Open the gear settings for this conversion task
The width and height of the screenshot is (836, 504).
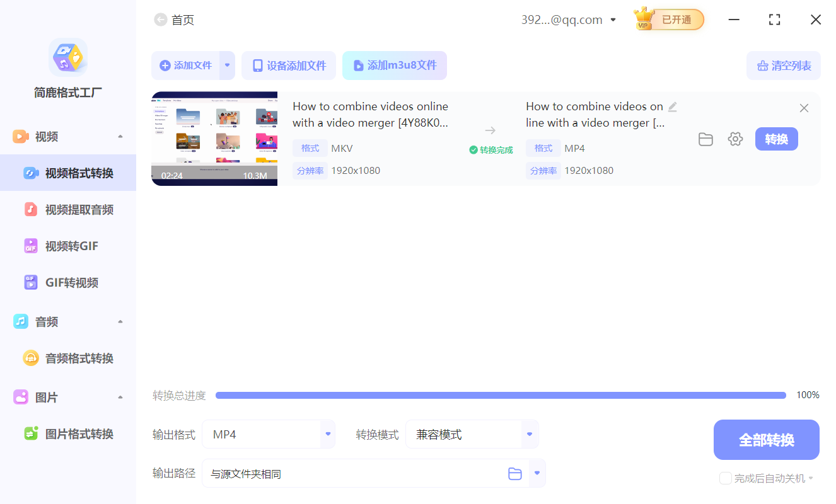[x=735, y=139]
